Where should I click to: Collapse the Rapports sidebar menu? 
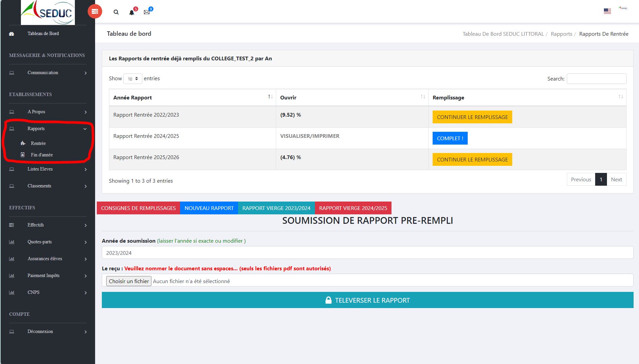pyautogui.click(x=47, y=129)
